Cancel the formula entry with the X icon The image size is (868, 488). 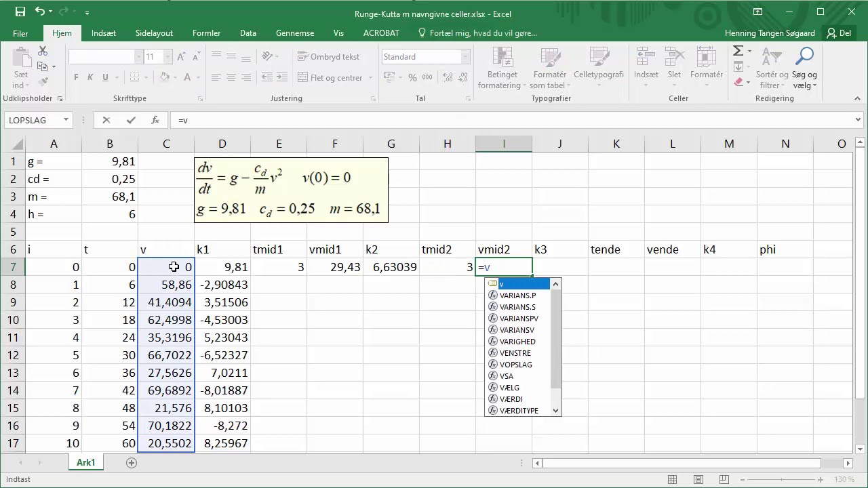[106, 120]
